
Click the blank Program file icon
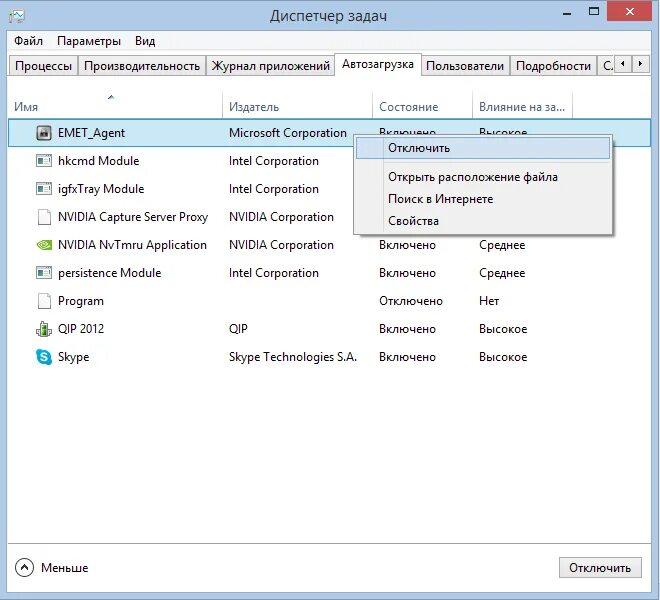click(44, 301)
